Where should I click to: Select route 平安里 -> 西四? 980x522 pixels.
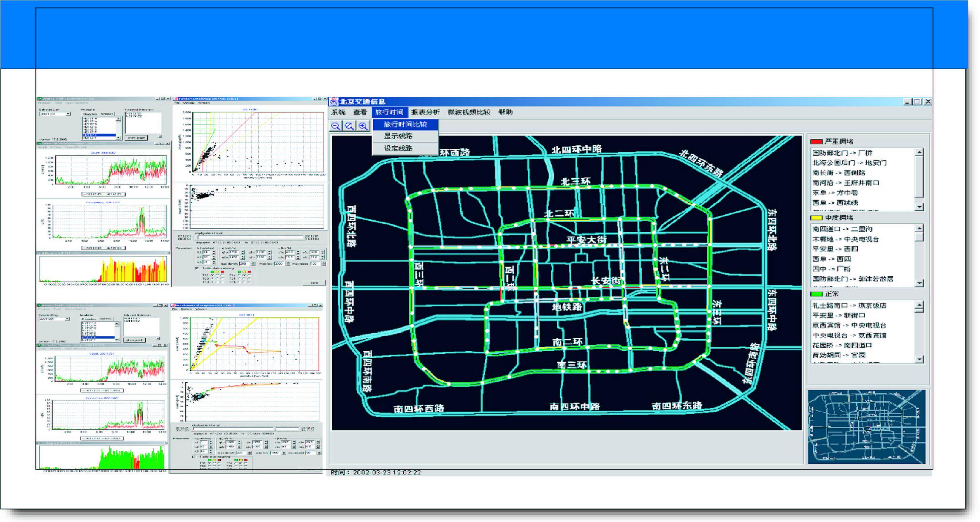(835, 249)
